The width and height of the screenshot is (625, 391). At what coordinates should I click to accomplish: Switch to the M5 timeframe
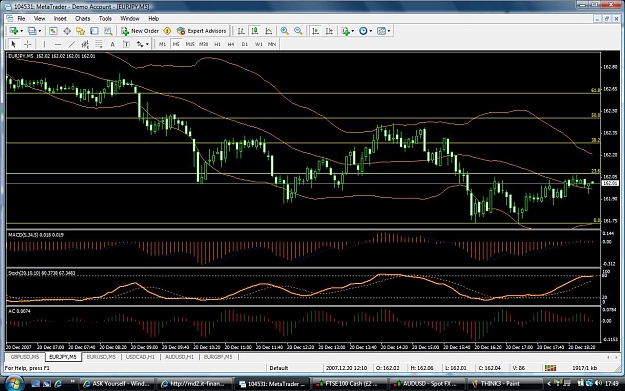[x=176, y=44]
